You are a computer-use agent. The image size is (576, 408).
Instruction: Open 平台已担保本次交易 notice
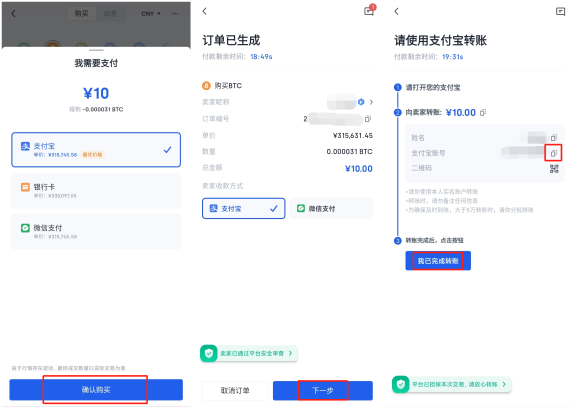coord(452,384)
